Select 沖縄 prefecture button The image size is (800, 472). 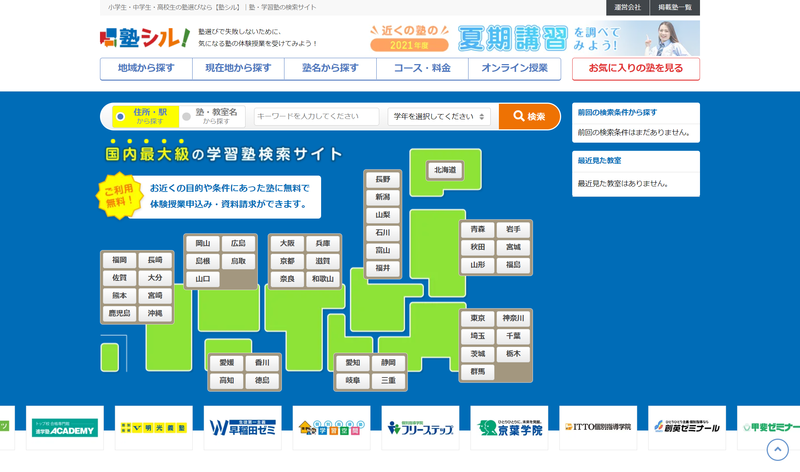155,313
